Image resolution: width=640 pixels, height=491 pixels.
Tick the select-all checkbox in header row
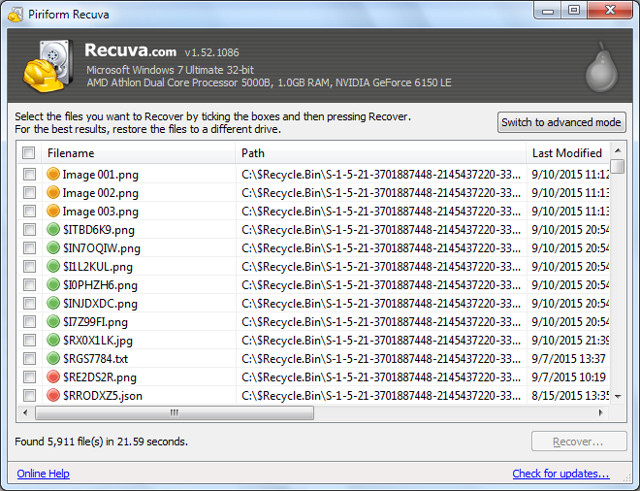(x=29, y=153)
